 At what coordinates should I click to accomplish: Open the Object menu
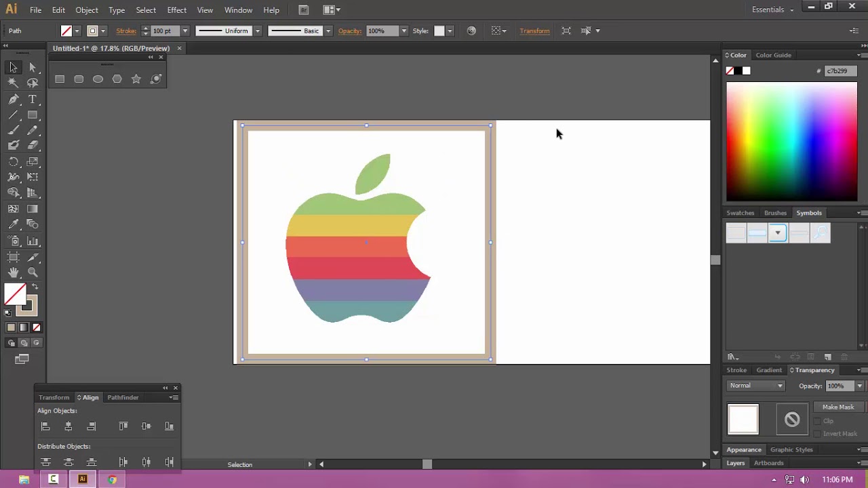point(87,10)
